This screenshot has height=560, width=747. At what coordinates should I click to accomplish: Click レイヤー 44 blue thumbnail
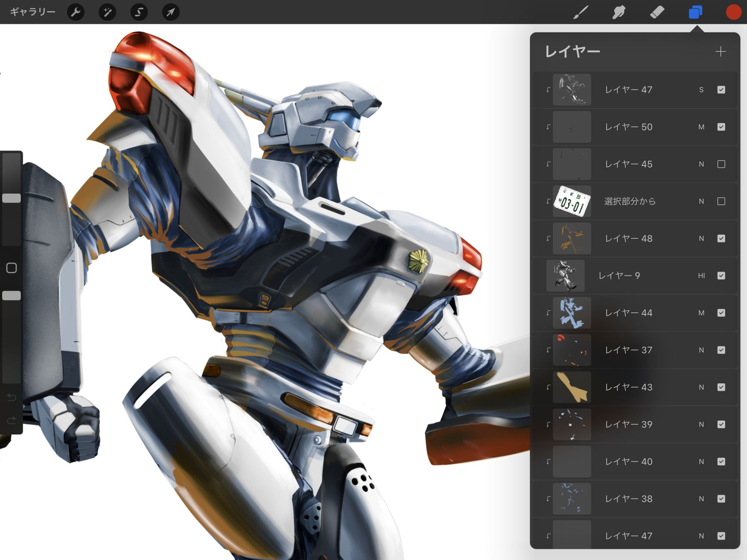point(572,313)
